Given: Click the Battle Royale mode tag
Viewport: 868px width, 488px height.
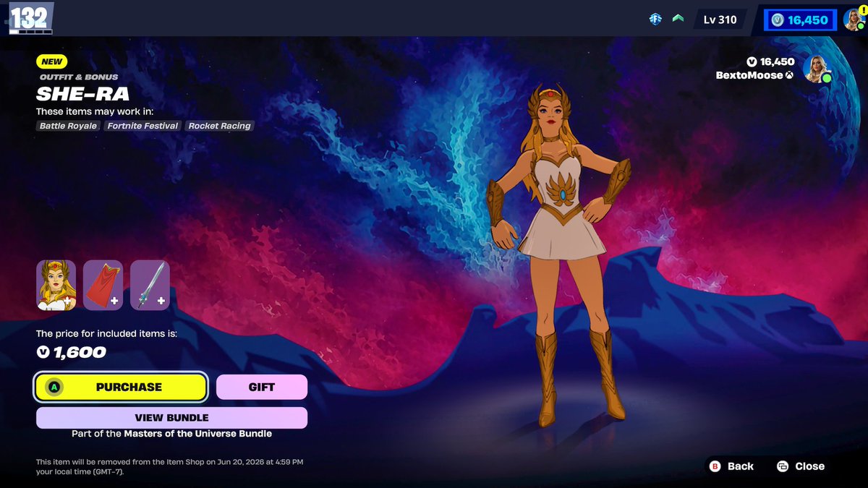Looking at the screenshot, I should point(68,126).
